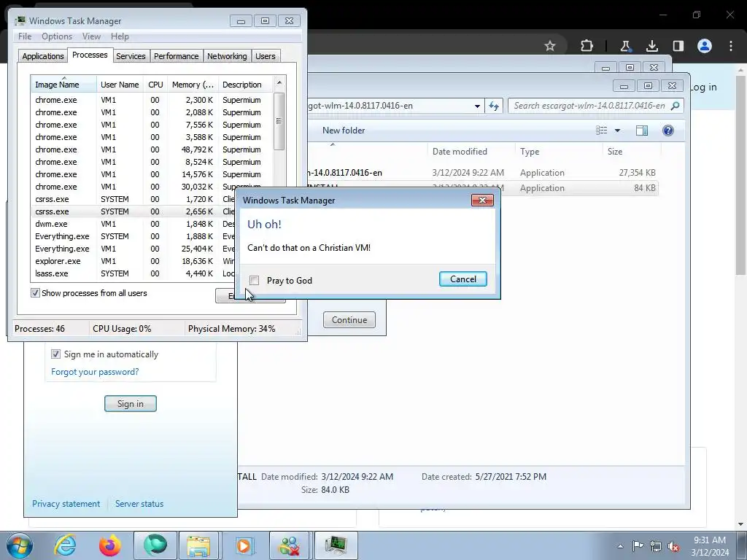Open browser extensions puzzle icon
Screen dimensions: 747x560
587,46
